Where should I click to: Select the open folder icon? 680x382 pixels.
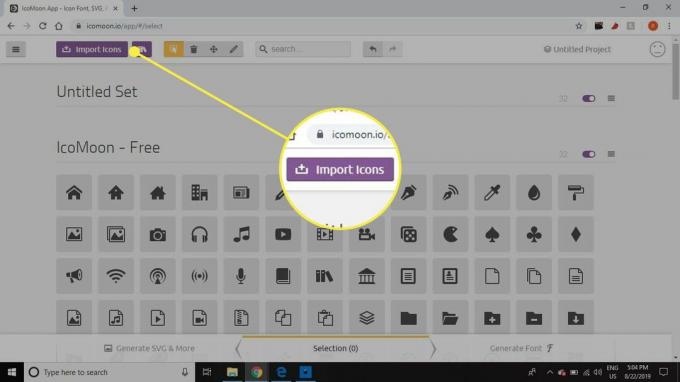pos(450,318)
